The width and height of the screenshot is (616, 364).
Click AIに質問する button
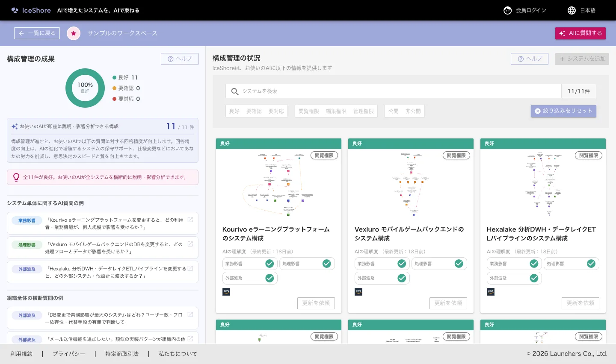[580, 33]
